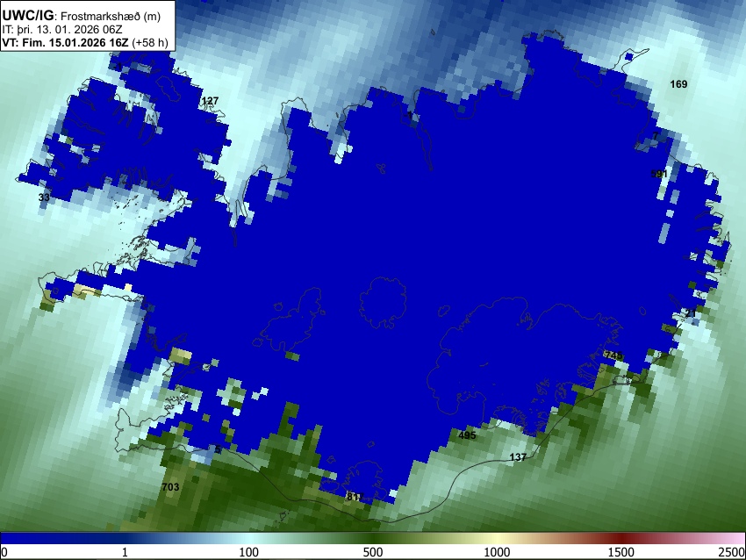Click the IT: þri. 13. 01. 2026 06Z line
This screenshot has height=560, width=746.
coord(62,30)
